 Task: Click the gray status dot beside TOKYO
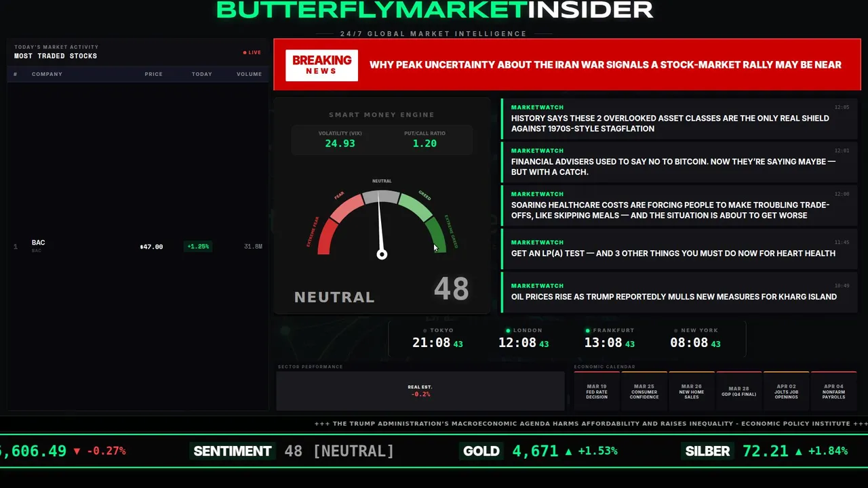tap(425, 331)
